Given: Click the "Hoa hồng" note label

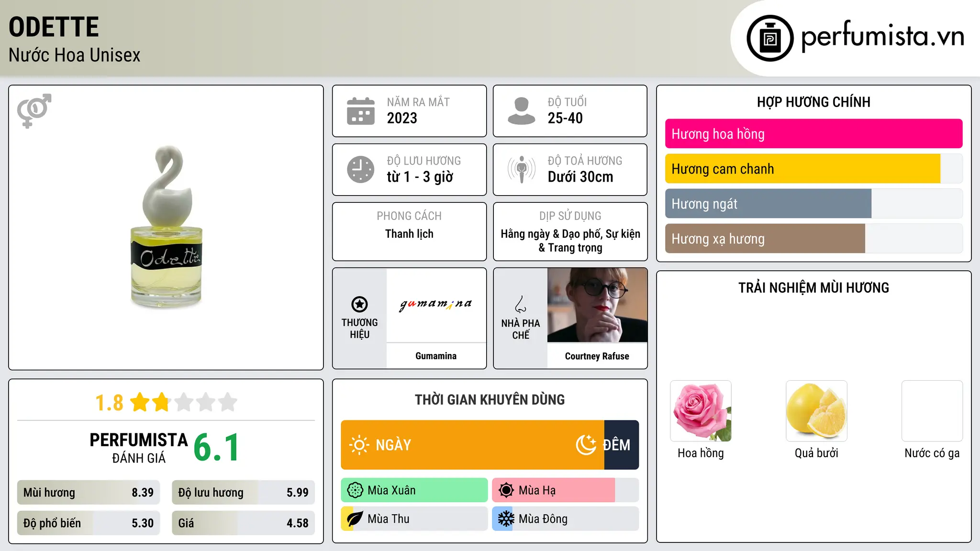Looking at the screenshot, I should click(701, 453).
